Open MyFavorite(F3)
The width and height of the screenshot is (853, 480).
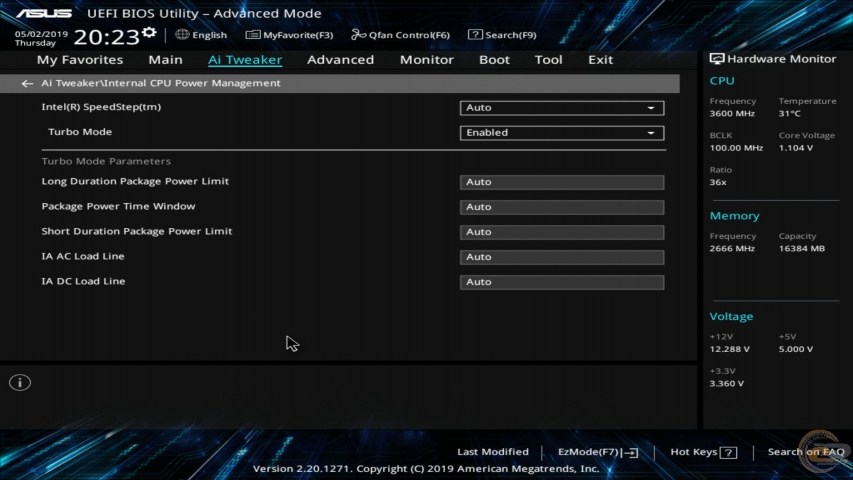289,35
